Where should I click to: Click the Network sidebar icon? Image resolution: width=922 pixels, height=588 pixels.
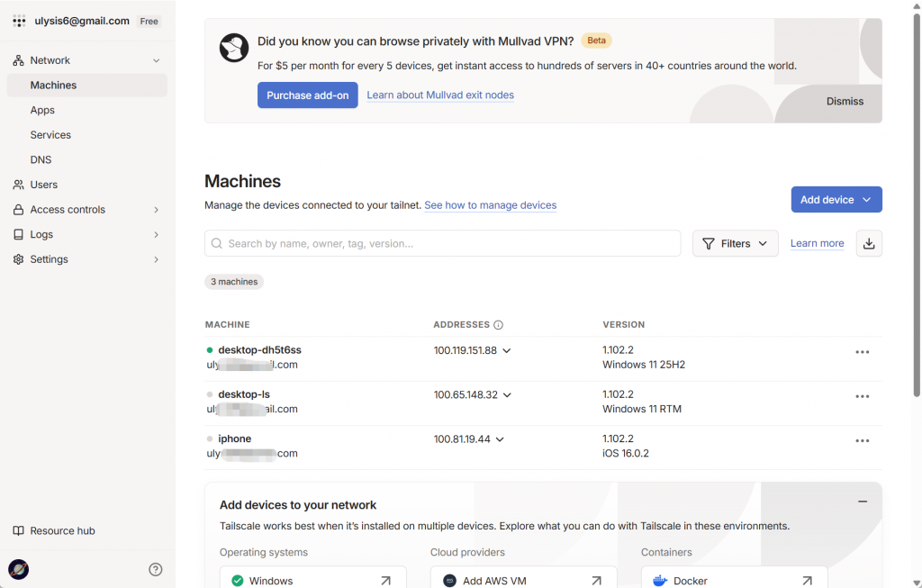pyautogui.click(x=18, y=60)
